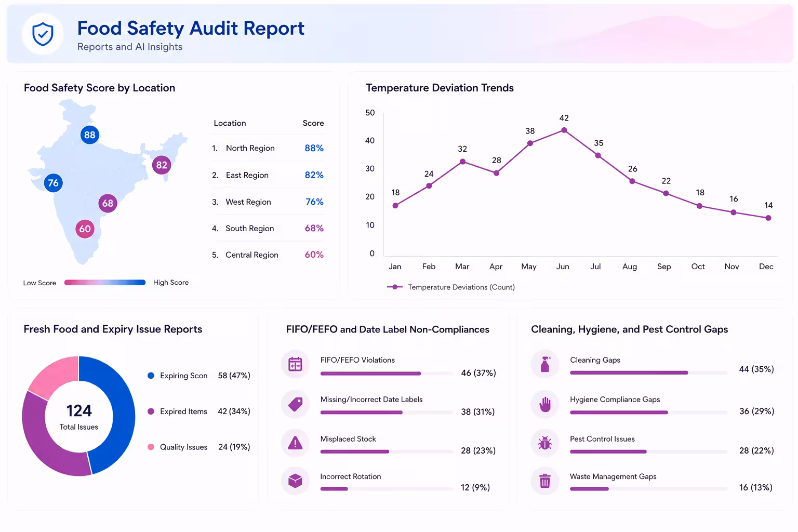Viewport: 798px width, 532px height.
Task: Click the Expired Items legend dot
Action: pos(151,411)
